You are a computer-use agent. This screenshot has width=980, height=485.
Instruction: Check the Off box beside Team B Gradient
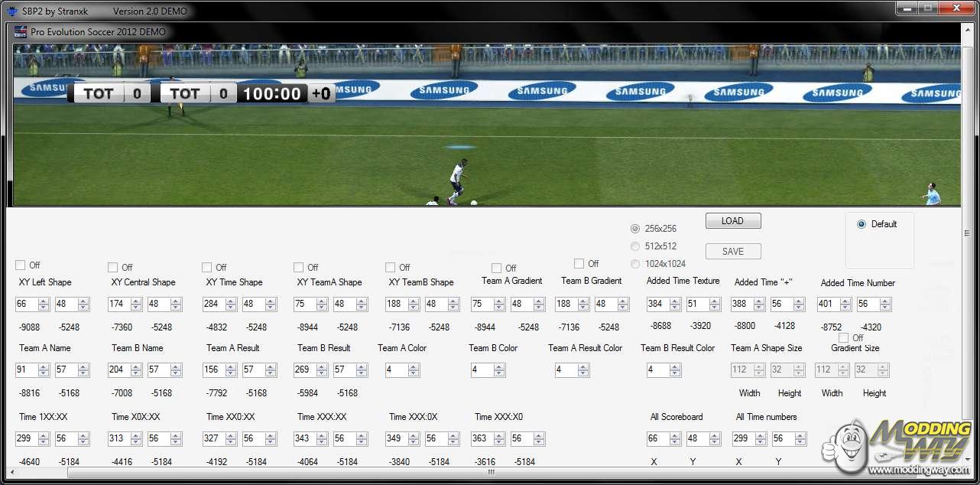tap(579, 264)
